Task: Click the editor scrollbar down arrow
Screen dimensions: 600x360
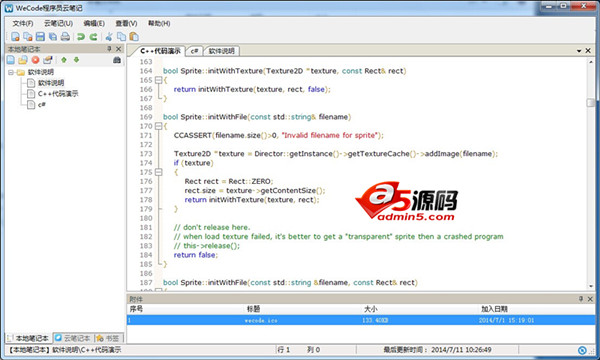Action: (x=591, y=286)
